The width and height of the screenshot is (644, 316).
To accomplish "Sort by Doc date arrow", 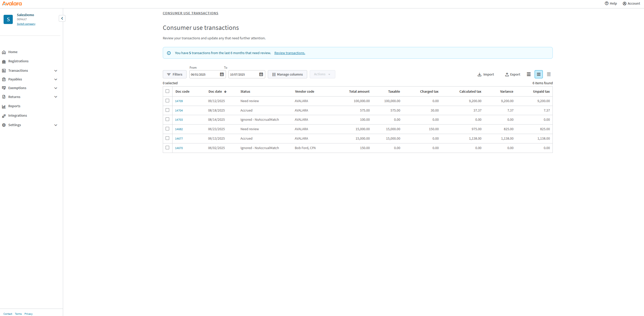I will click(225, 92).
